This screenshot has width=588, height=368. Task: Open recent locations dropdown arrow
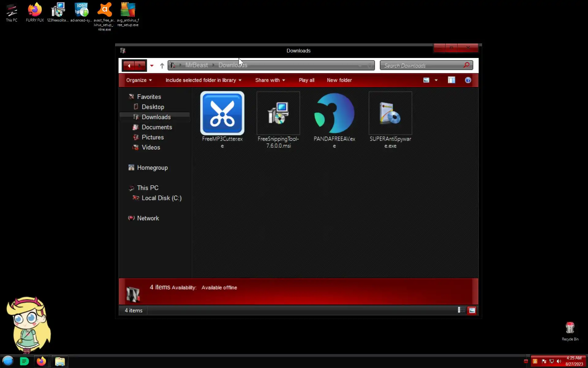[x=152, y=66]
